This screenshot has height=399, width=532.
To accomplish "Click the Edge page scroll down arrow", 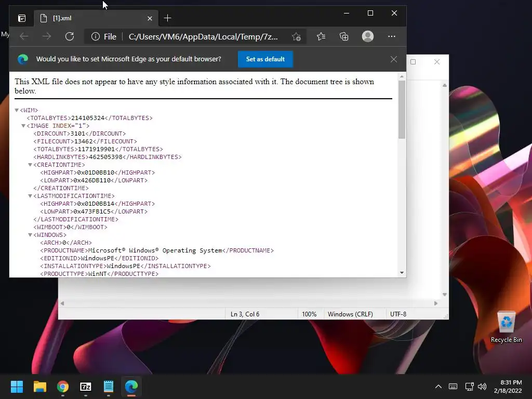I will pos(402,272).
